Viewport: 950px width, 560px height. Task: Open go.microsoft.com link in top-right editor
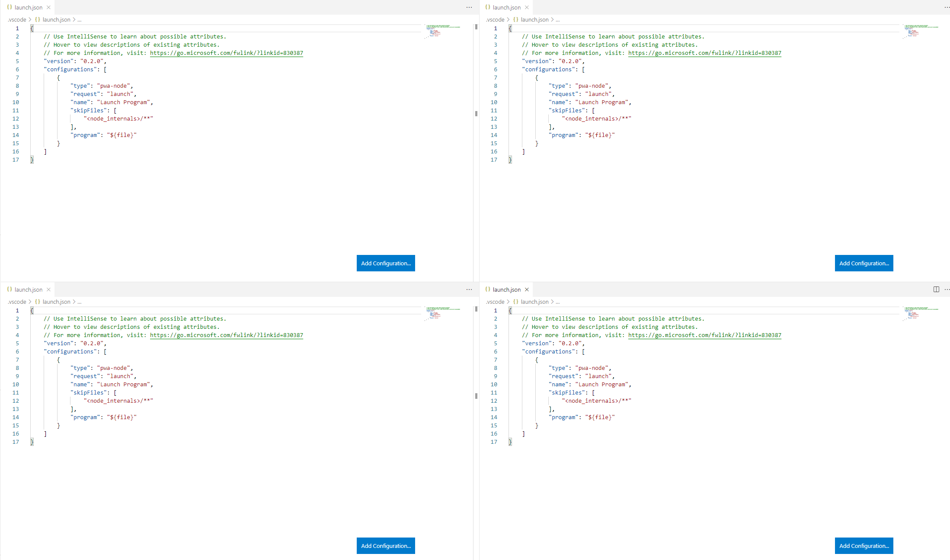705,53
